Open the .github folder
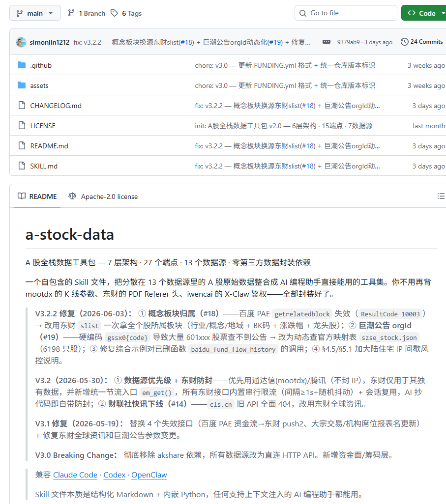This screenshot has width=446, height=504. [x=41, y=65]
